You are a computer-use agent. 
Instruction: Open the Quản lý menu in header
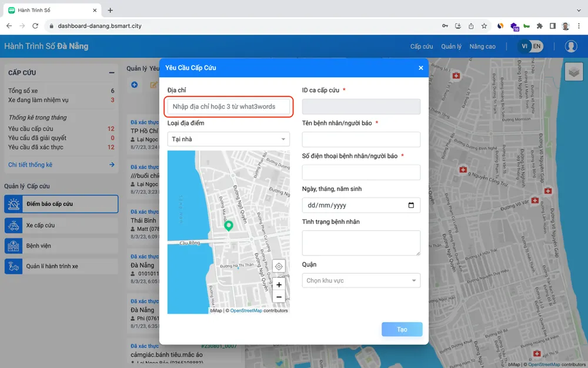451,47
